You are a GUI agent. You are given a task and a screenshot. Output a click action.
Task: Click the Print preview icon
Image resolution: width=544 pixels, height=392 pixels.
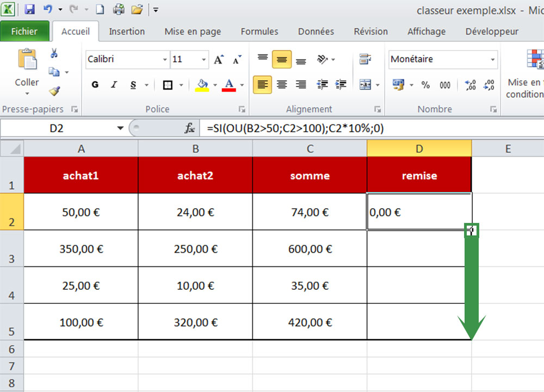[119, 9]
